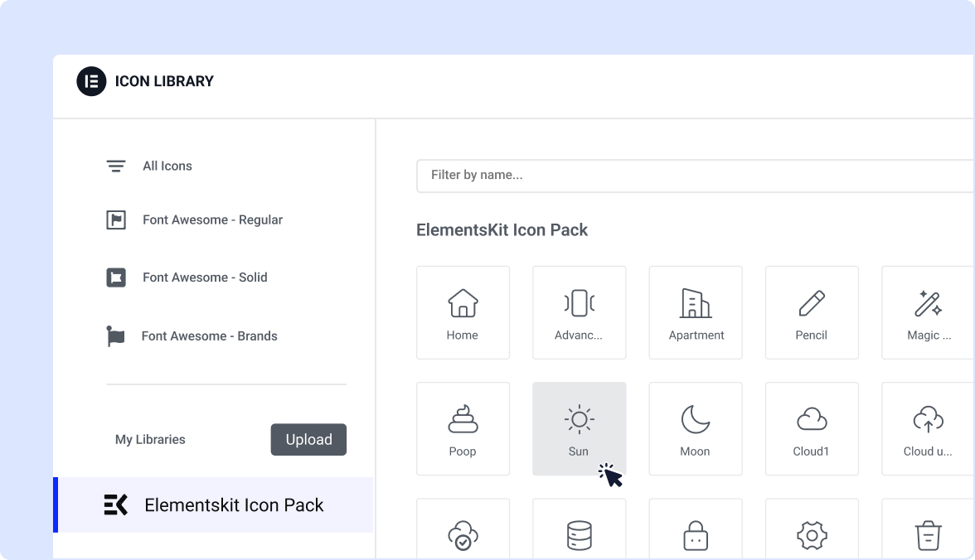Select the Advanc... icon tile
The image size is (975, 560).
tap(579, 312)
